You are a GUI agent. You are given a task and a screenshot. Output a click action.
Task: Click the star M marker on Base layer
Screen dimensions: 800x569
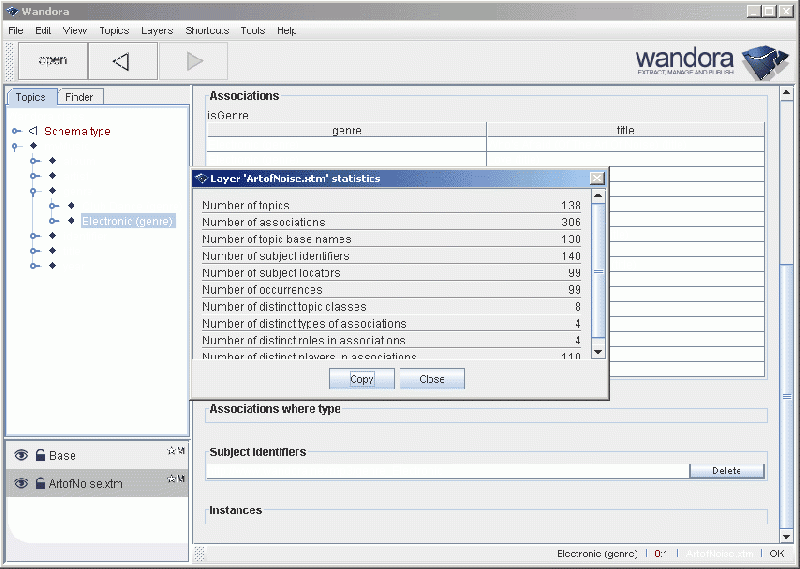click(176, 451)
